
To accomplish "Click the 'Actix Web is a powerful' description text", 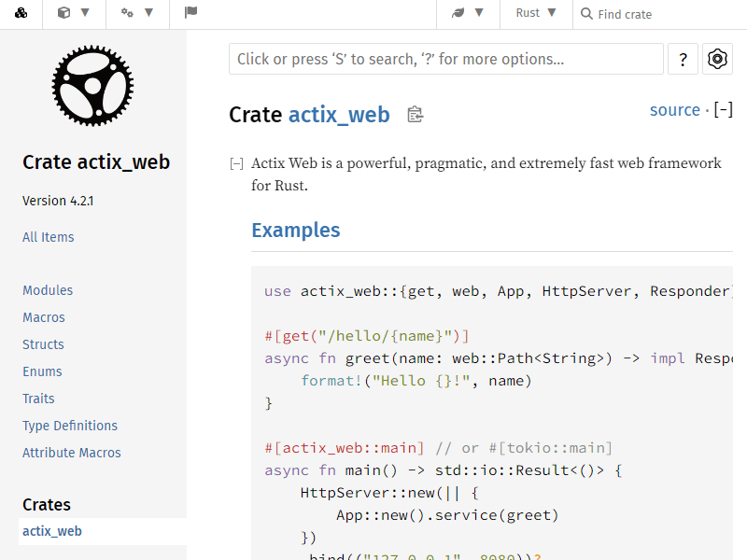I will [x=486, y=175].
